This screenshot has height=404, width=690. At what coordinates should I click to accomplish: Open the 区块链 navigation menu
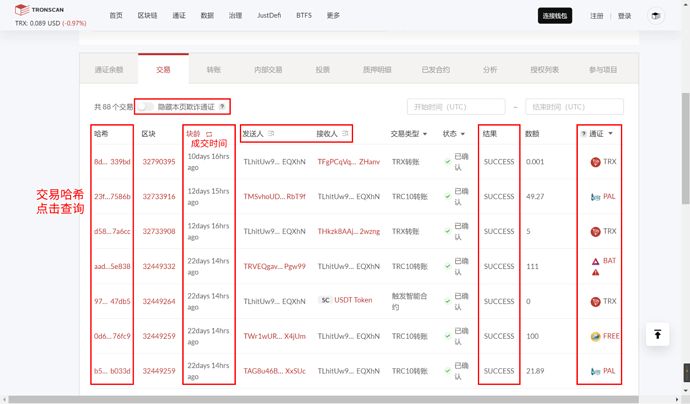(x=147, y=15)
